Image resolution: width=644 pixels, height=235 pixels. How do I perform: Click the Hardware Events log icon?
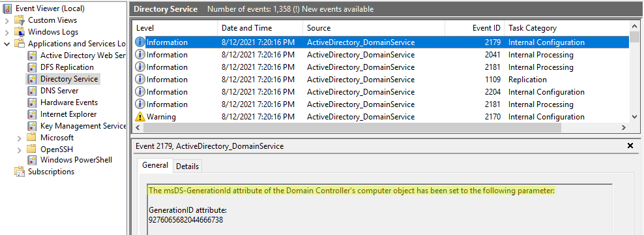click(31, 102)
